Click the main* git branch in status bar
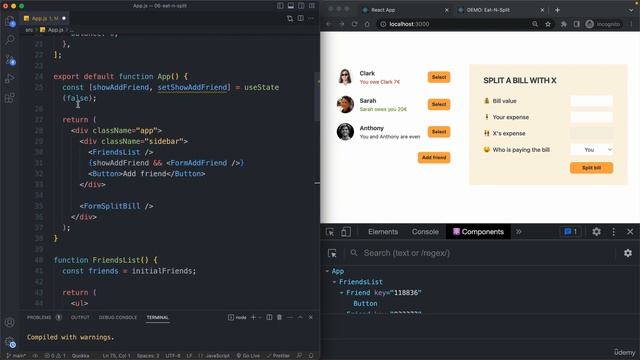 point(16,356)
